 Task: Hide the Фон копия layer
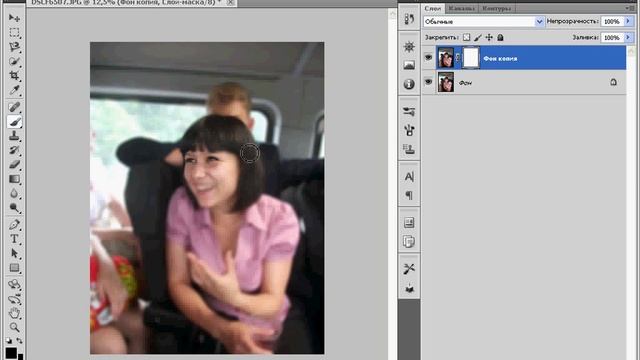coord(428,58)
